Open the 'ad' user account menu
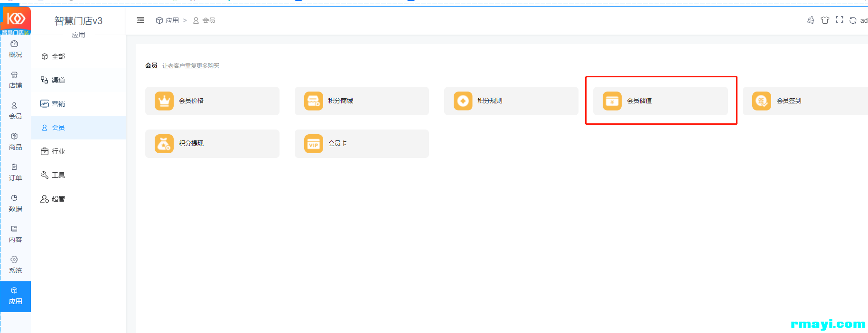Image resolution: width=868 pixels, height=333 pixels. pyautogui.click(x=864, y=20)
